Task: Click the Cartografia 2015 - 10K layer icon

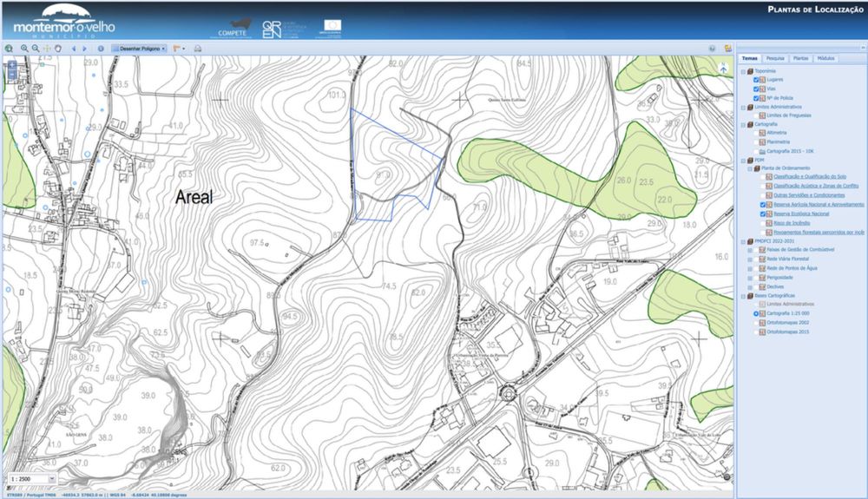Action: [762, 152]
